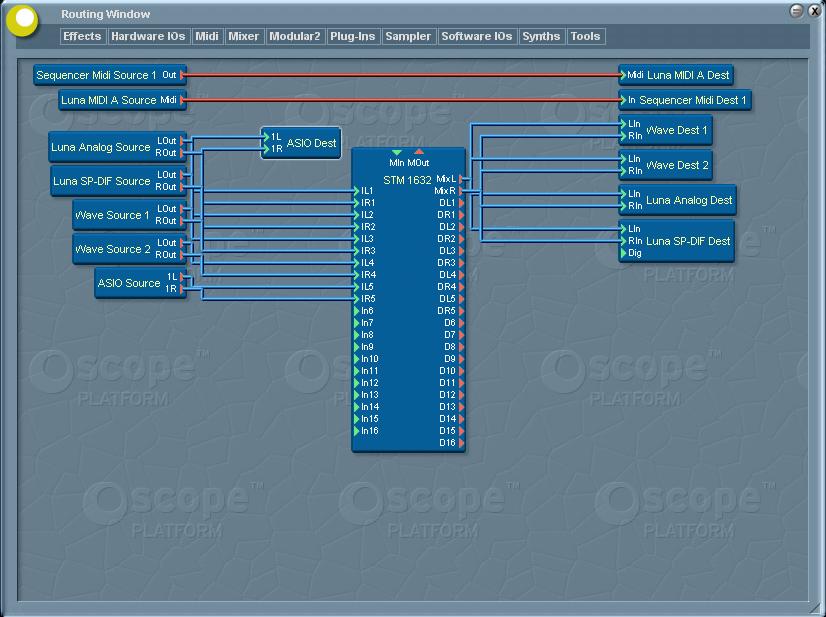Select the Luna MIDI A Dest module
The height and width of the screenshot is (617, 826).
click(x=675, y=75)
